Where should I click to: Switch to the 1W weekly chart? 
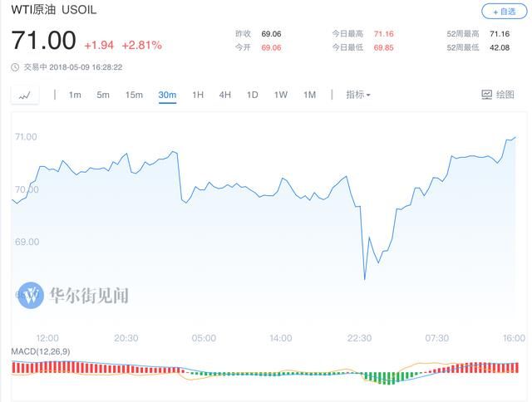coord(281,95)
